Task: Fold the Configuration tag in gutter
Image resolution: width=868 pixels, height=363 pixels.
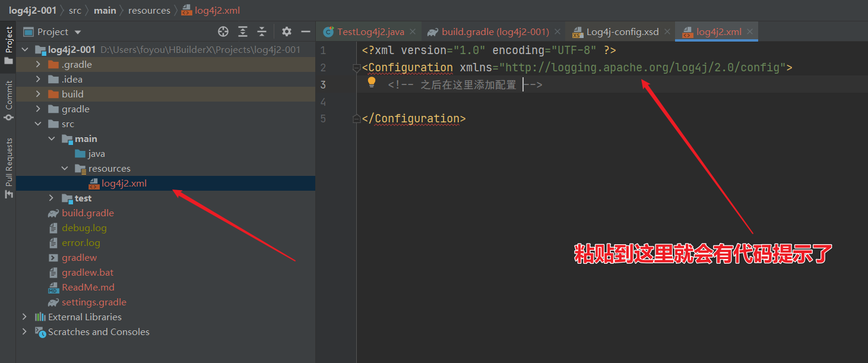Action: [356, 68]
